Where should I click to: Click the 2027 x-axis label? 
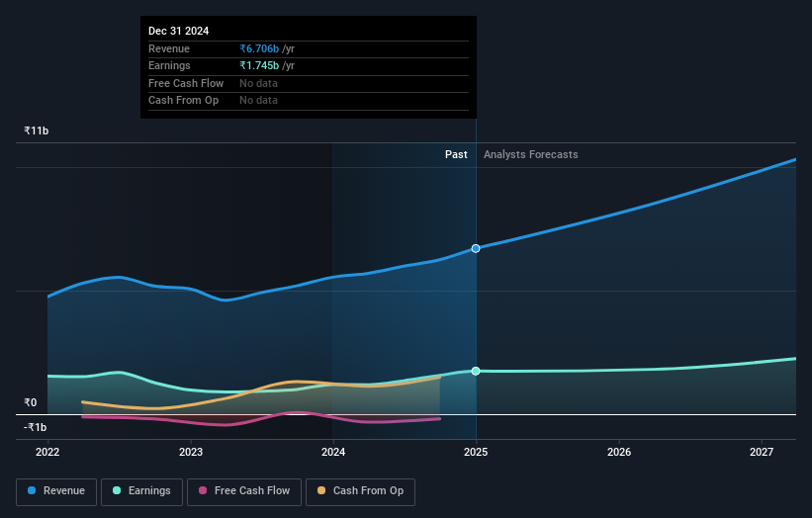762,452
